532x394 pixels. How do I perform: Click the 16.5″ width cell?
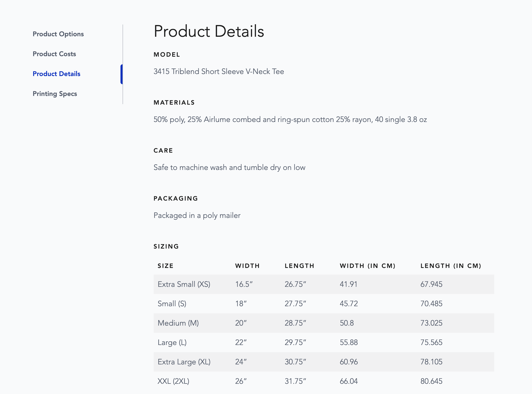[244, 284]
